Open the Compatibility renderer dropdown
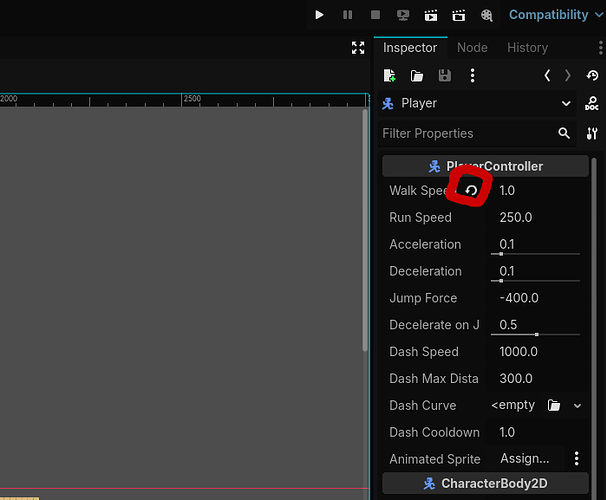 point(556,15)
